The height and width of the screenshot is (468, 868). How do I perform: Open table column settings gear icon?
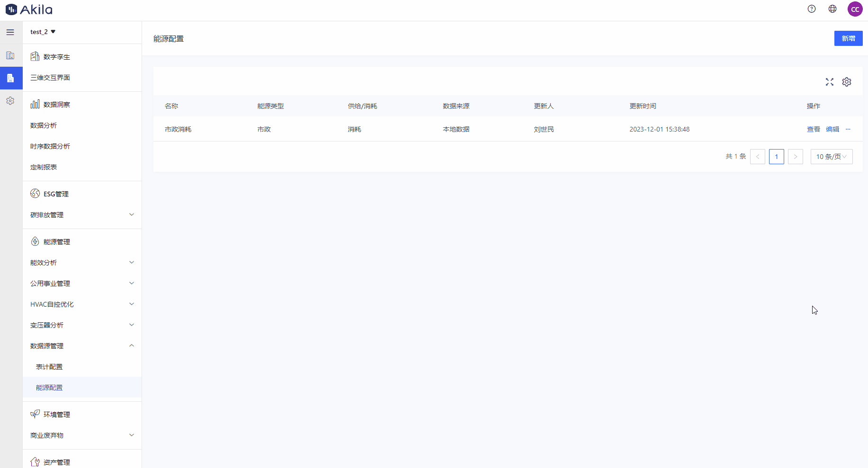[847, 82]
